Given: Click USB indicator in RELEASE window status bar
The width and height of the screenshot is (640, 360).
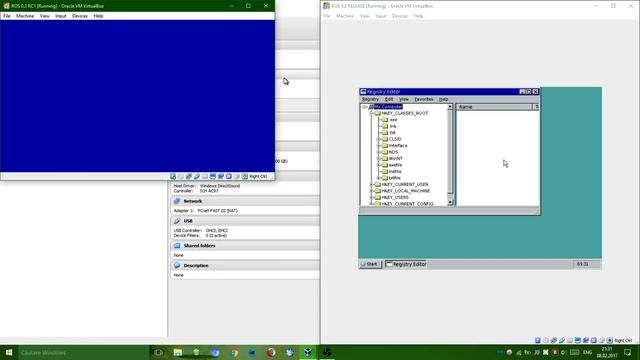Looking at the screenshot, I should point(562,340).
